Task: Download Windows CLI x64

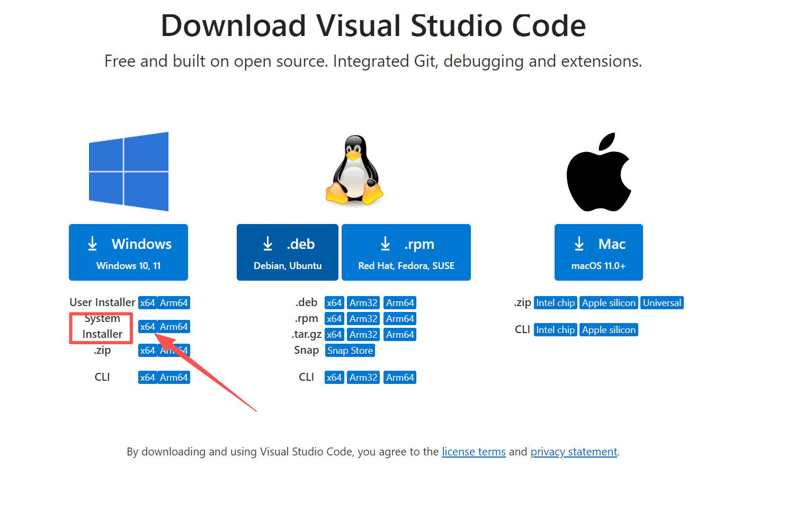Action: coord(148,378)
